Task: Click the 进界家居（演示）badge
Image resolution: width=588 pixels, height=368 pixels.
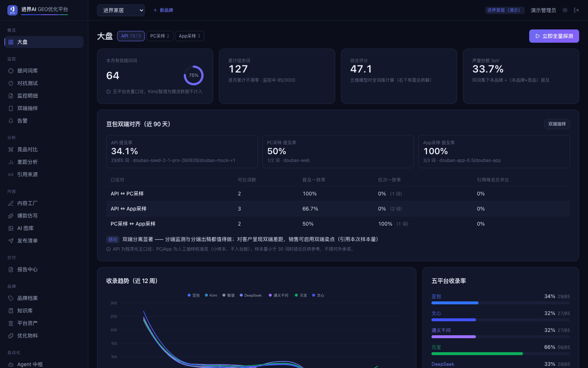Action: coord(505,10)
